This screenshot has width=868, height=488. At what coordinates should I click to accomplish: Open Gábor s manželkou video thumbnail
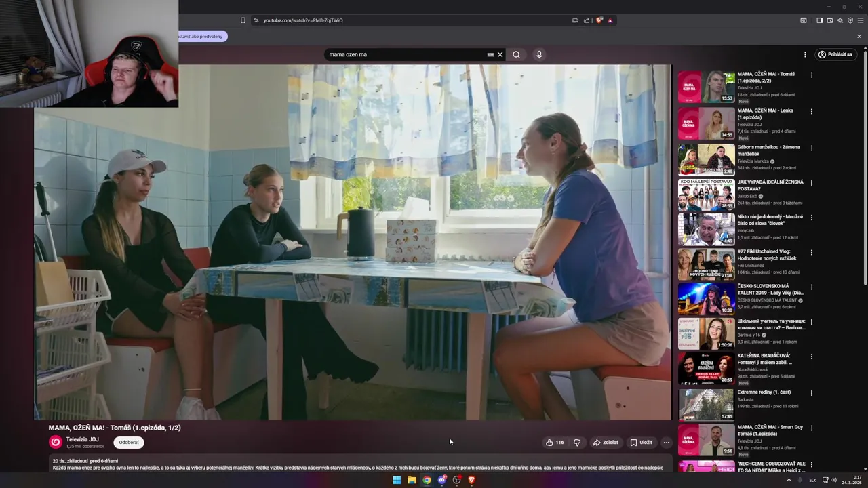[x=707, y=160]
